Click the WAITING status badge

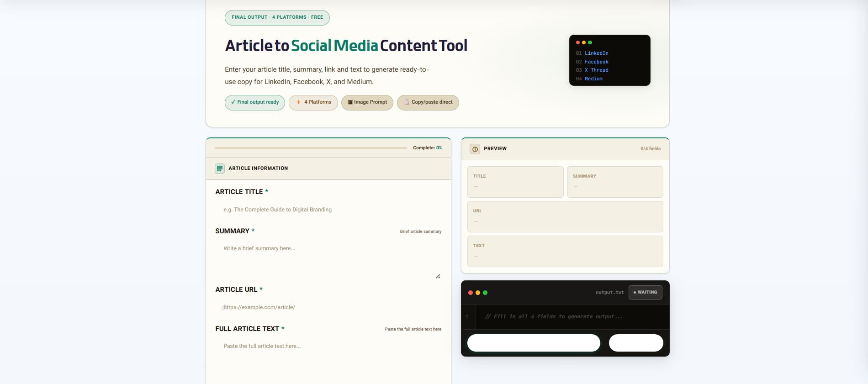645,292
